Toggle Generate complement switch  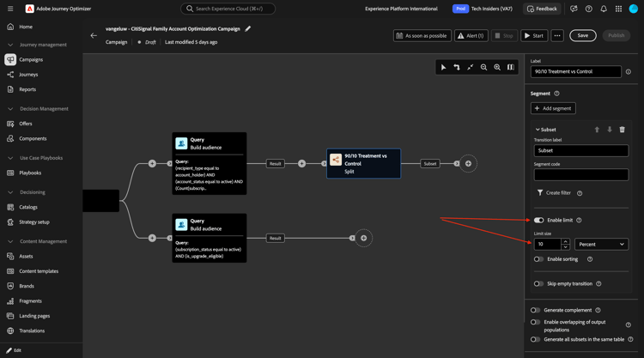pyautogui.click(x=535, y=310)
